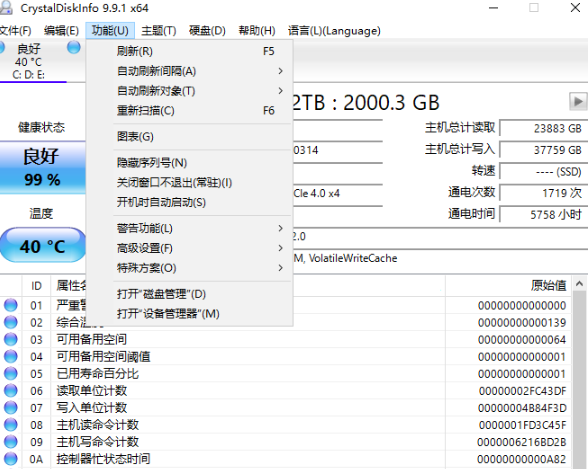Expand 自动刷新对象(T) submenu
Screen dimensions: 588x469
(189, 91)
